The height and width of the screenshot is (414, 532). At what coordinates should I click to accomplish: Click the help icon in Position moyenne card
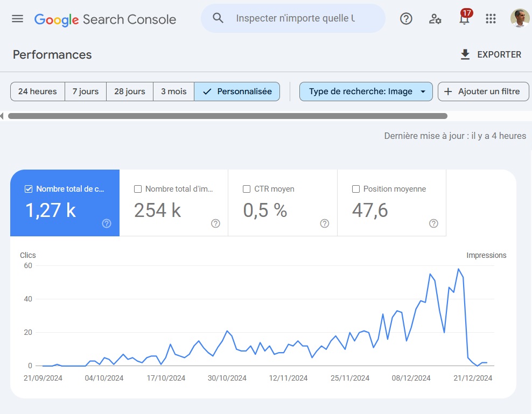433,223
